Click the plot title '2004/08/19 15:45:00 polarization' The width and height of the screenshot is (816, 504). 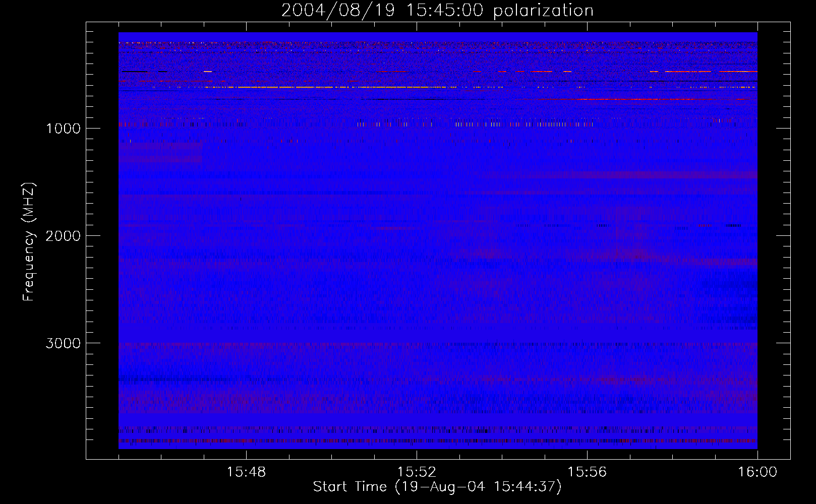437,11
